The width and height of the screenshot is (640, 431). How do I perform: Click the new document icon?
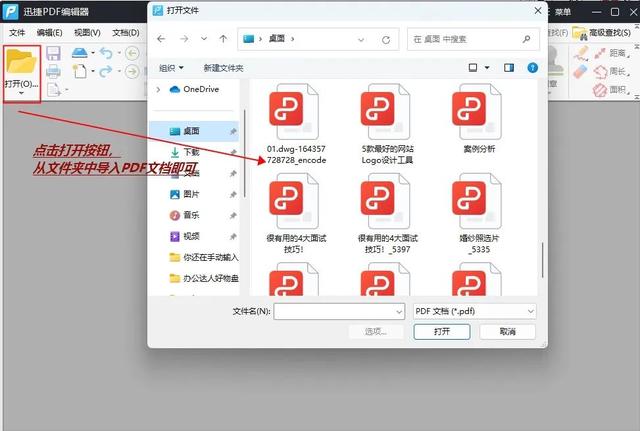(x=80, y=71)
